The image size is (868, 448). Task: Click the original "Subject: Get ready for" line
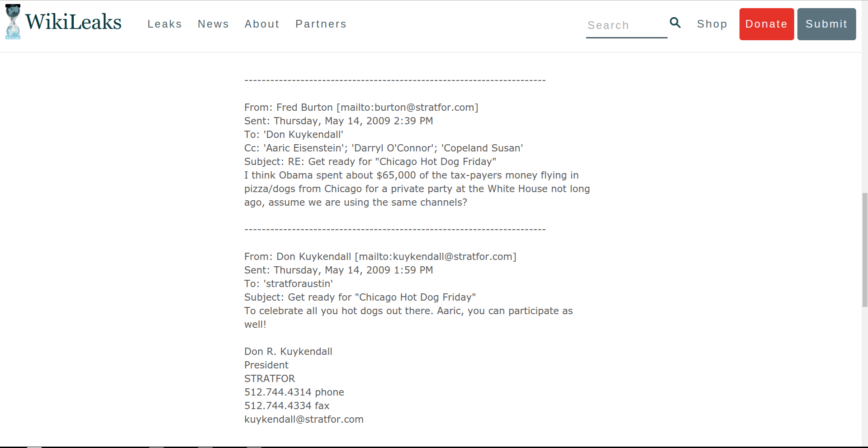(x=360, y=297)
